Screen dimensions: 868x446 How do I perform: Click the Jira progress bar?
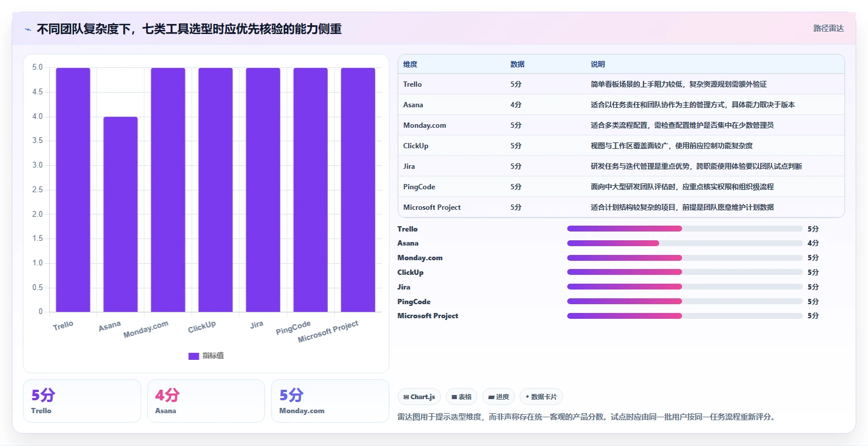(x=684, y=287)
